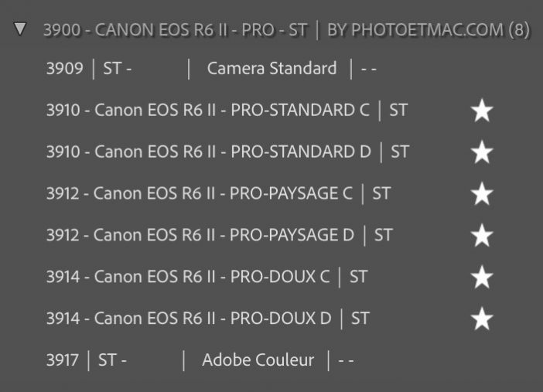Collapse the 3900 Canon EOS R6 II group triangle
The image size is (543, 392).
click(20, 29)
